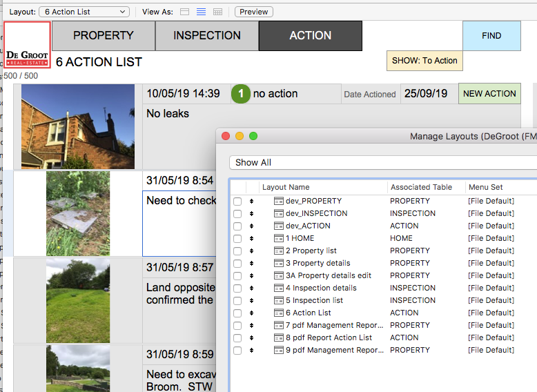Screen dimensions: 537x392
Task: Click the NEW ACTION button
Action: [489, 94]
